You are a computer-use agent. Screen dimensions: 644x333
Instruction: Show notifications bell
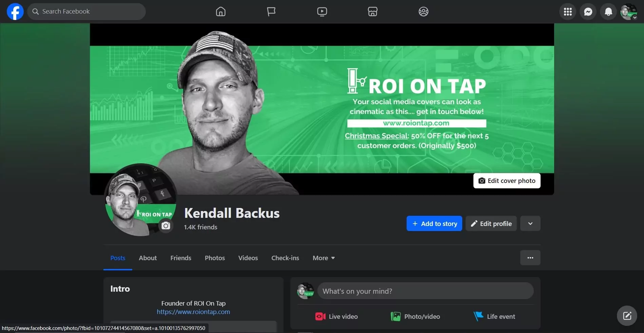click(x=608, y=12)
